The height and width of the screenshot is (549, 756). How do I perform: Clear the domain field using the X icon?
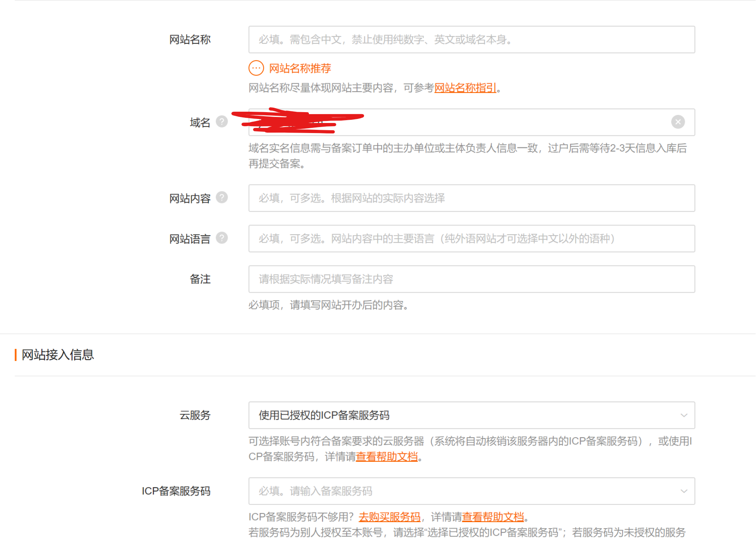tap(678, 122)
